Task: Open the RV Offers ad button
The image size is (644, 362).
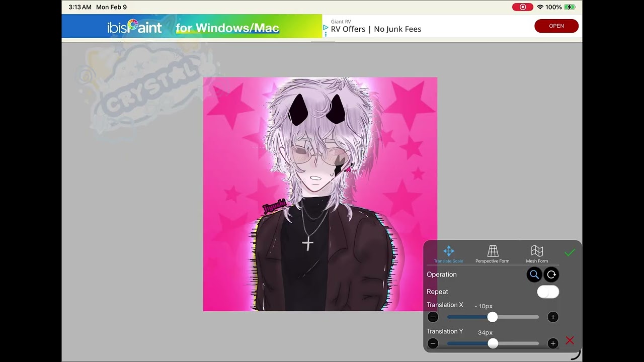Action: coord(556,26)
